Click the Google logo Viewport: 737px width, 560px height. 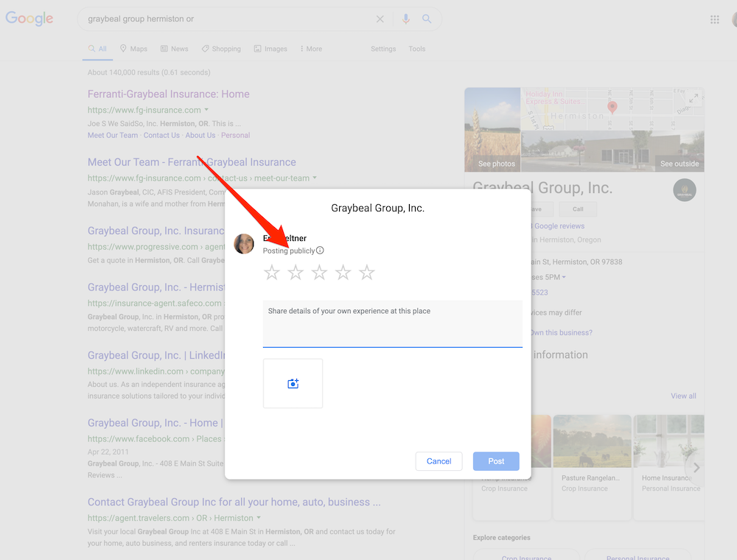(x=29, y=19)
